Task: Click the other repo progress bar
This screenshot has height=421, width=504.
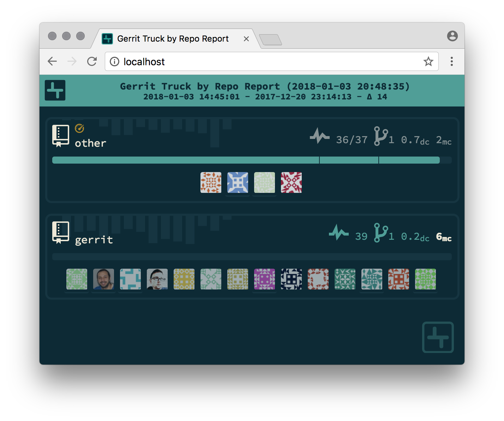Action: coord(252,160)
